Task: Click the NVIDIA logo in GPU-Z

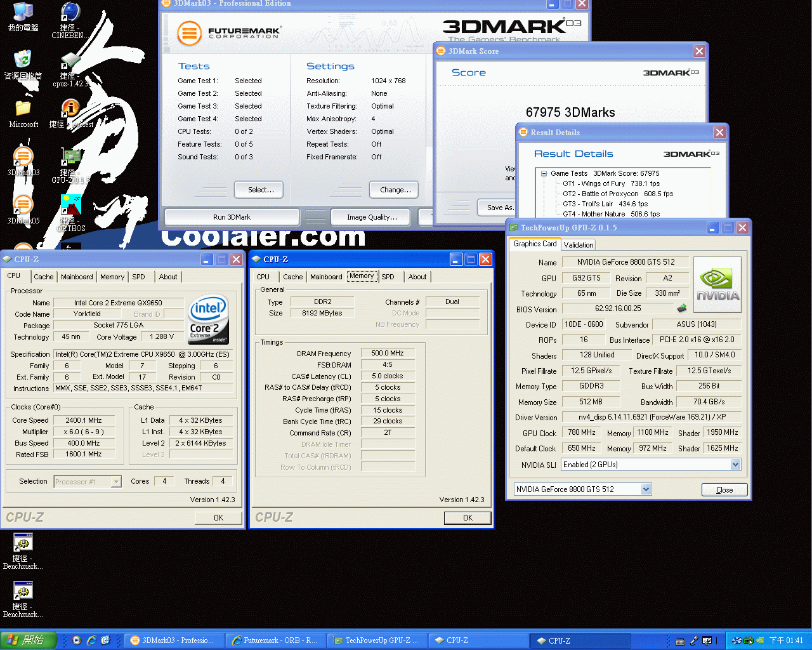Action: pyautogui.click(x=717, y=284)
